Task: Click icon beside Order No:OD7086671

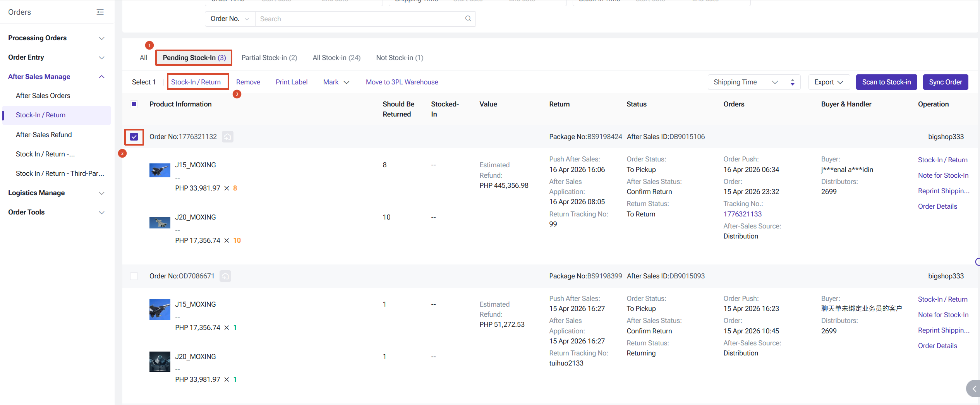Action: [225, 276]
